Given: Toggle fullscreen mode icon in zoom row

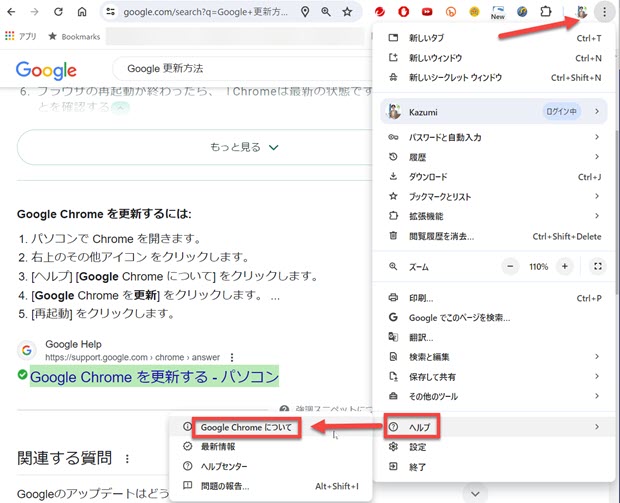Looking at the screenshot, I should pos(597,267).
